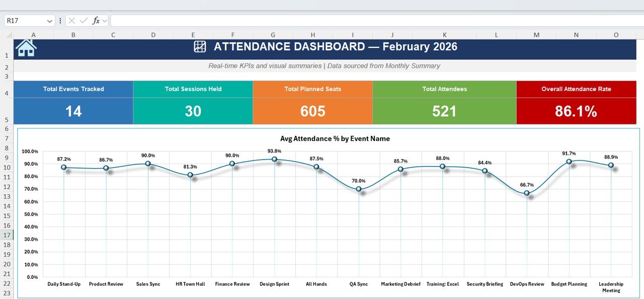This screenshot has height=299, width=644.
Task: Select all cells via the corner triangle icon
Action: (x=9, y=34)
